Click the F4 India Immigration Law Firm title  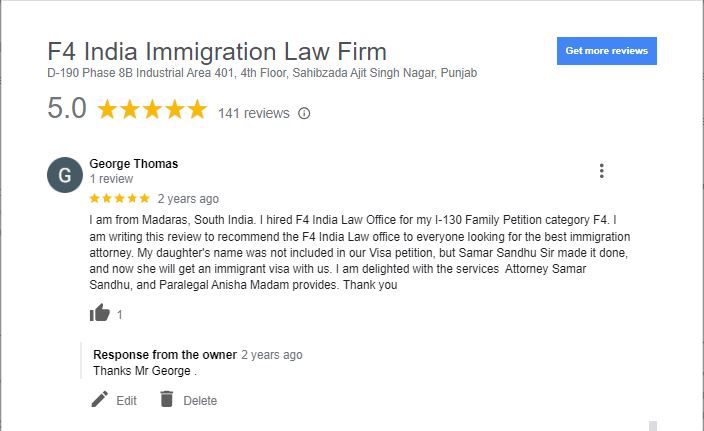coord(217,51)
